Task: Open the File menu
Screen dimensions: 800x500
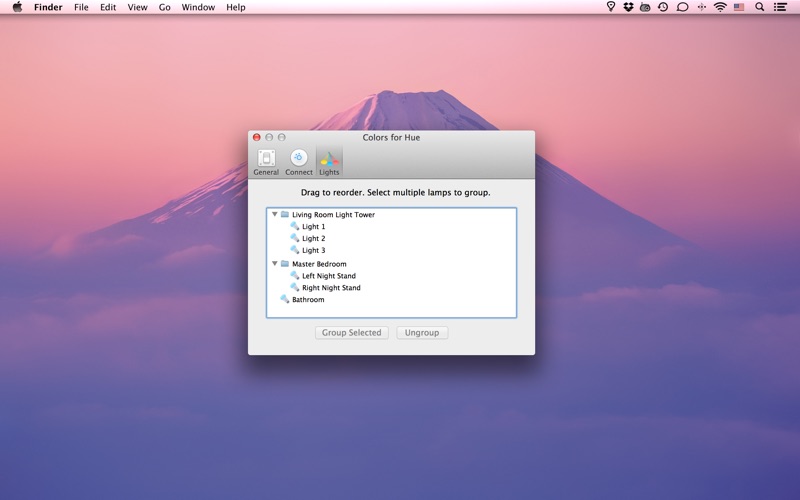Action: pyautogui.click(x=81, y=7)
